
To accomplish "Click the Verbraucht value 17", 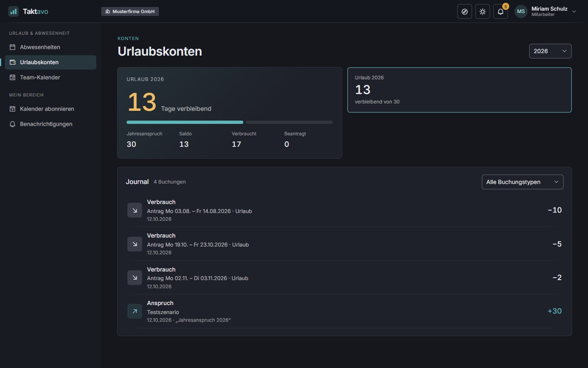I will point(236,144).
